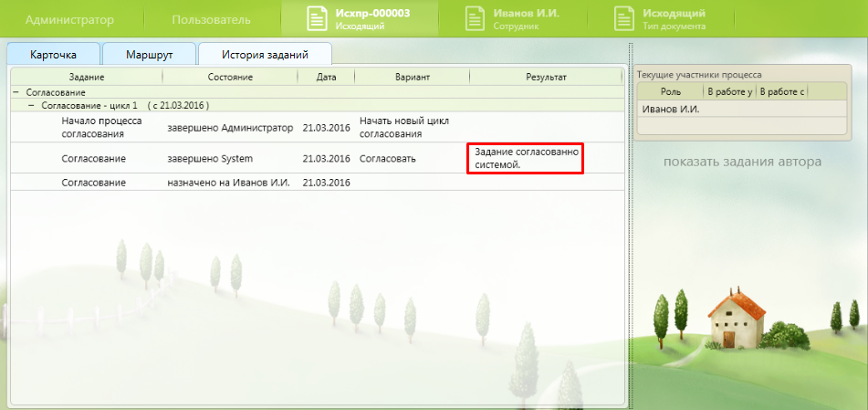This screenshot has width=868, height=410.
Task: Click the Результат column header
Action: tap(546, 78)
